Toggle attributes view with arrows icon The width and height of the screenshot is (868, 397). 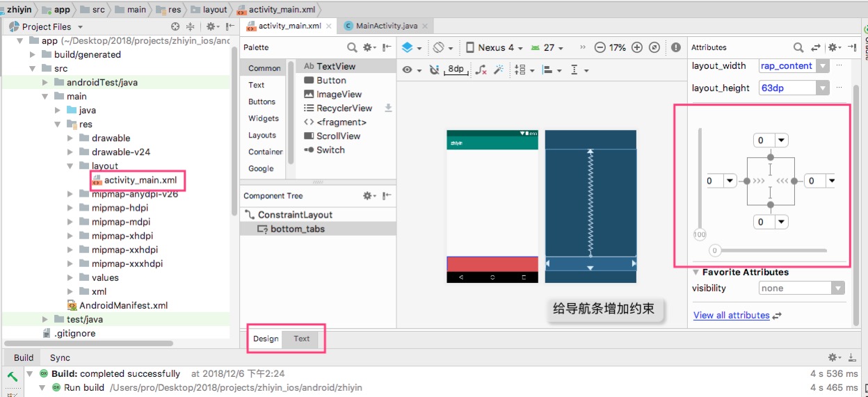(x=816, y=47)
